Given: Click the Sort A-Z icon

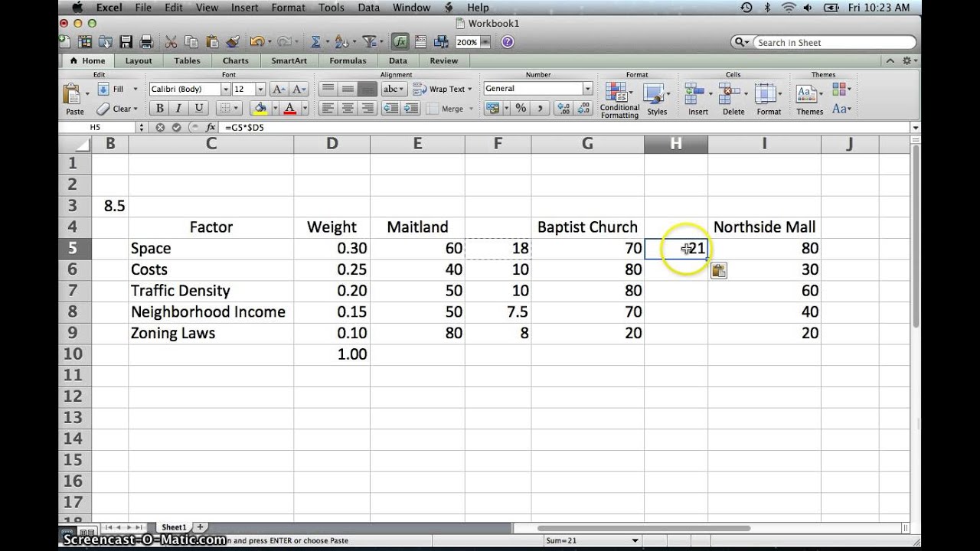Looking at the screenshot, I should point(341,42).
